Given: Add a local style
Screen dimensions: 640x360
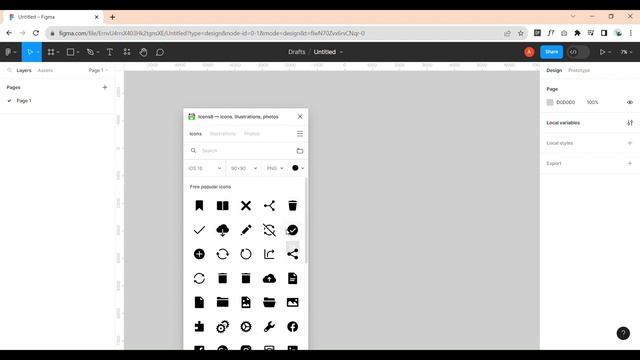Looking at the screenshot, I should pyautogui.click(x=630, y=143).
